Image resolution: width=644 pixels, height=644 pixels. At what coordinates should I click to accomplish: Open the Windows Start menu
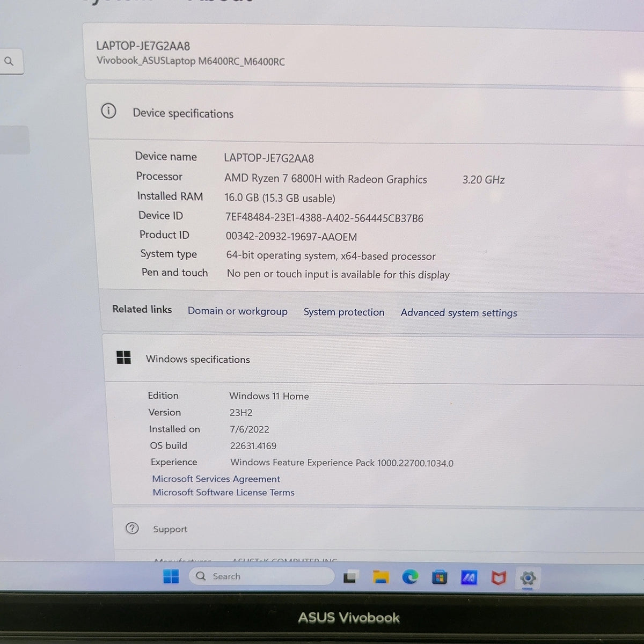click(x=171, y=576)
